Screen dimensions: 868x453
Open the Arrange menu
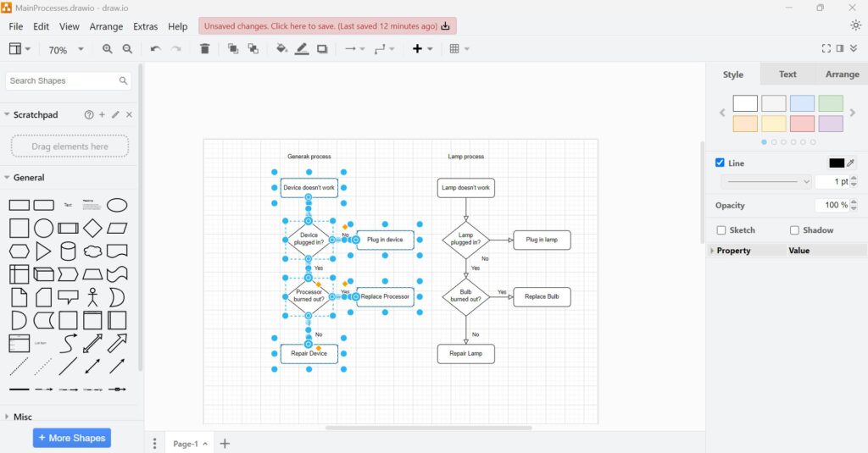(106, 26)
